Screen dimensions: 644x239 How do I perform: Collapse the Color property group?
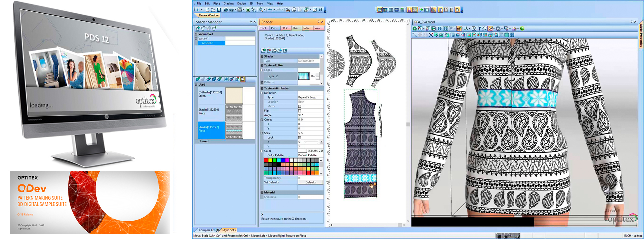pos(262,151)
